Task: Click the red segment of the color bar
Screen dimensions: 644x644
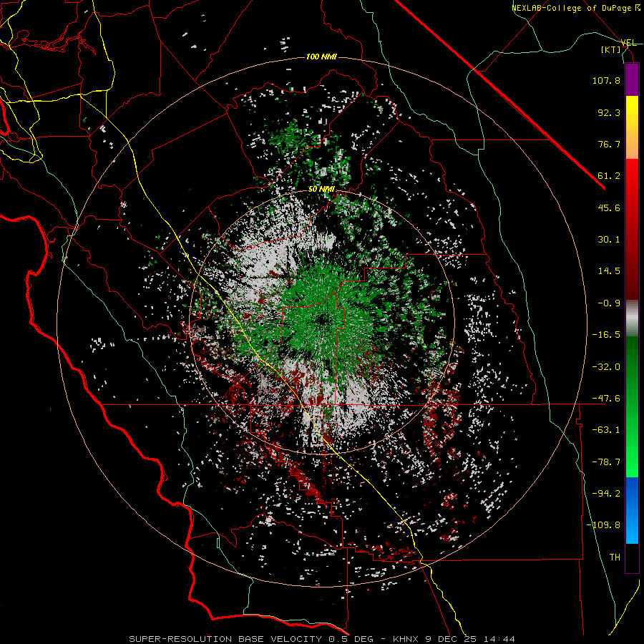Action: 632,229
